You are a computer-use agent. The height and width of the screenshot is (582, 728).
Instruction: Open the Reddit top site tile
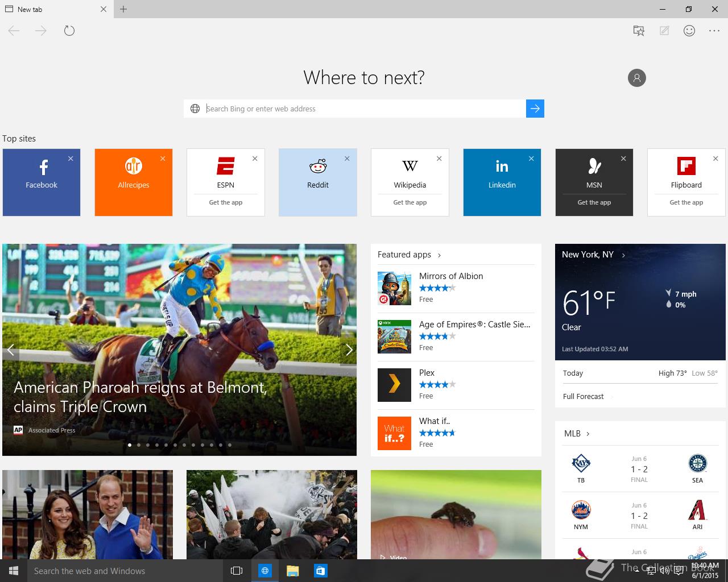click(318, 182)
